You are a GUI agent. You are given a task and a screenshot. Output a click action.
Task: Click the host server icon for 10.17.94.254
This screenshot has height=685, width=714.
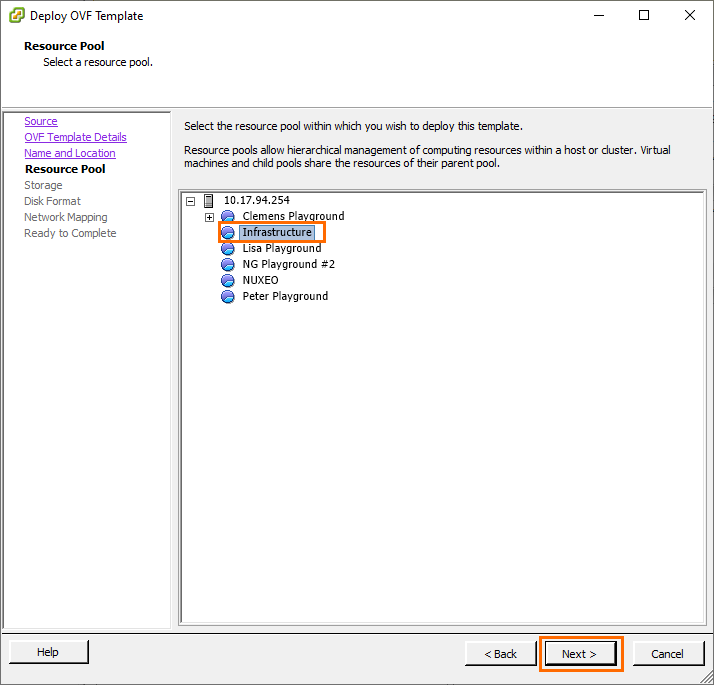point(209,201)
